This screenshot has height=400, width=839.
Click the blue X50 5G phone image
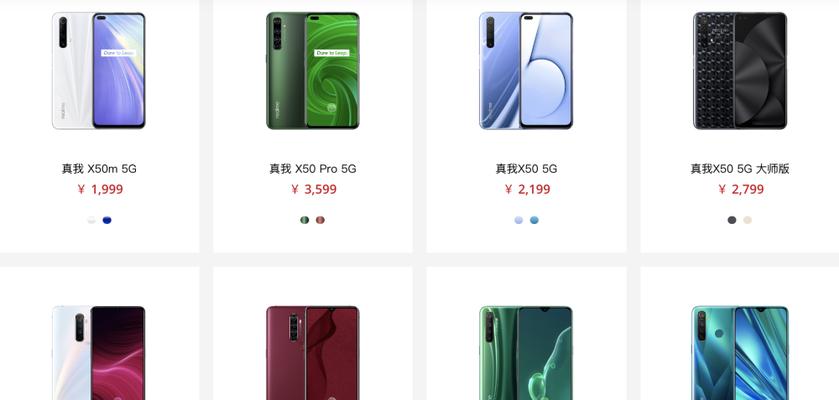[x=526, y=71]
